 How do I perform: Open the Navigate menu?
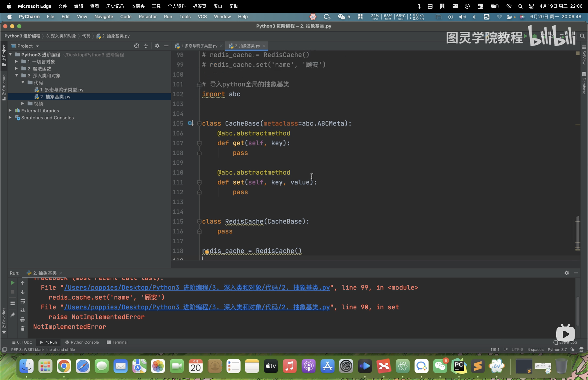coord(104,16)
